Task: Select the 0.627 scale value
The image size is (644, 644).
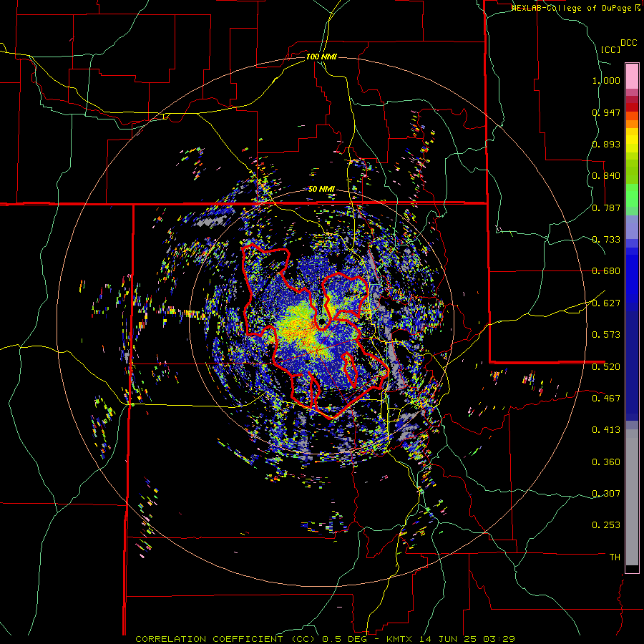Action: (x=606, y=303)
